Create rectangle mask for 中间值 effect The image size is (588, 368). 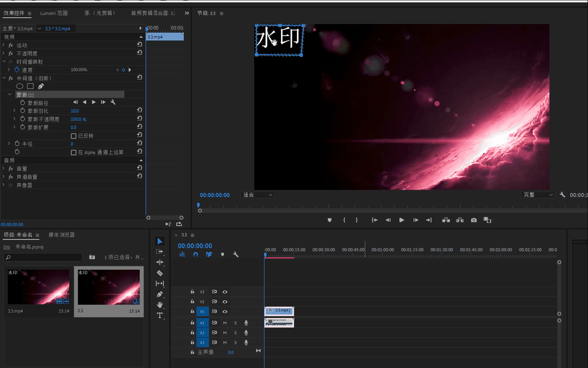tap(30, 86)
